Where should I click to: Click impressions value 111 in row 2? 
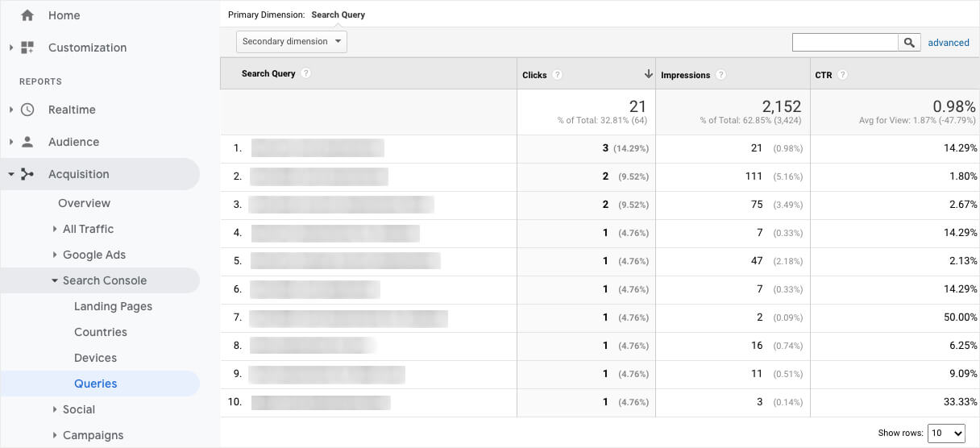pyautogui.click(x=754, y=176)
